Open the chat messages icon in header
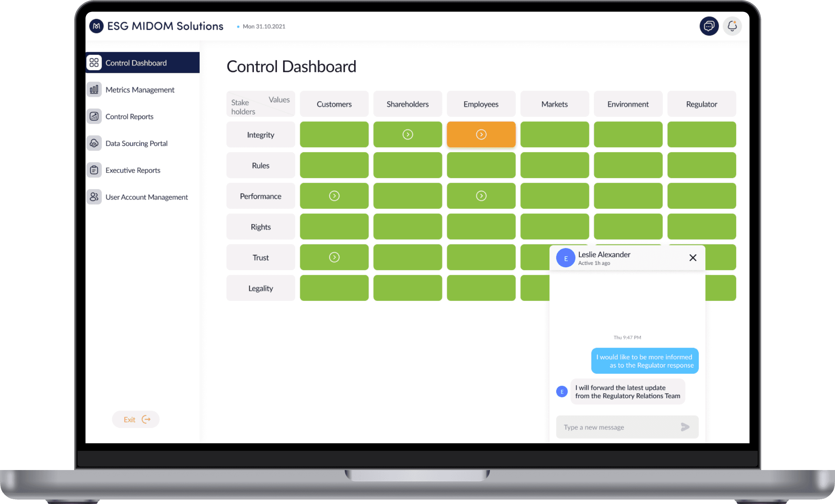The height and width of the screenshot is (504, 835). pos(709,26)
